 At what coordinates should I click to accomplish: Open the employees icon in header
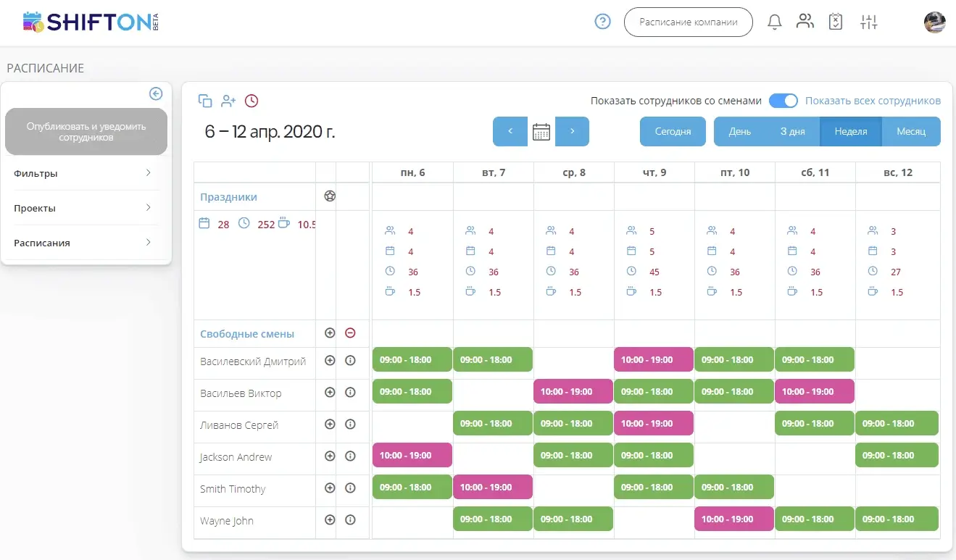(x=805, y=22)
